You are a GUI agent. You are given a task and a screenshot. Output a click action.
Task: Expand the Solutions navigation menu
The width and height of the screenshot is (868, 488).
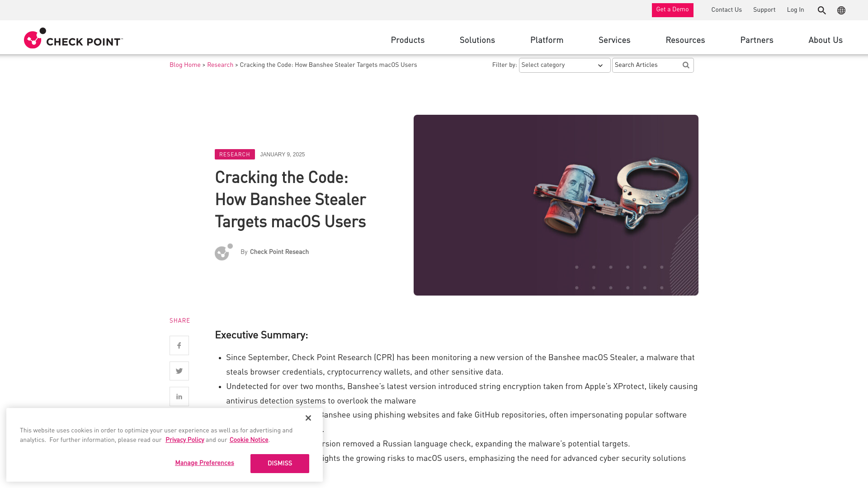477,41
